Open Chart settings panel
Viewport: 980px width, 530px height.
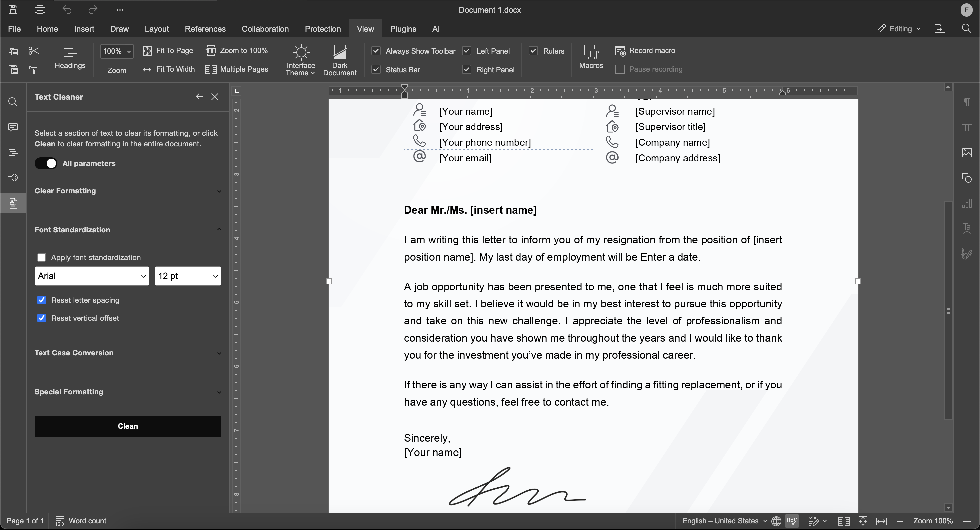point(967,203)
